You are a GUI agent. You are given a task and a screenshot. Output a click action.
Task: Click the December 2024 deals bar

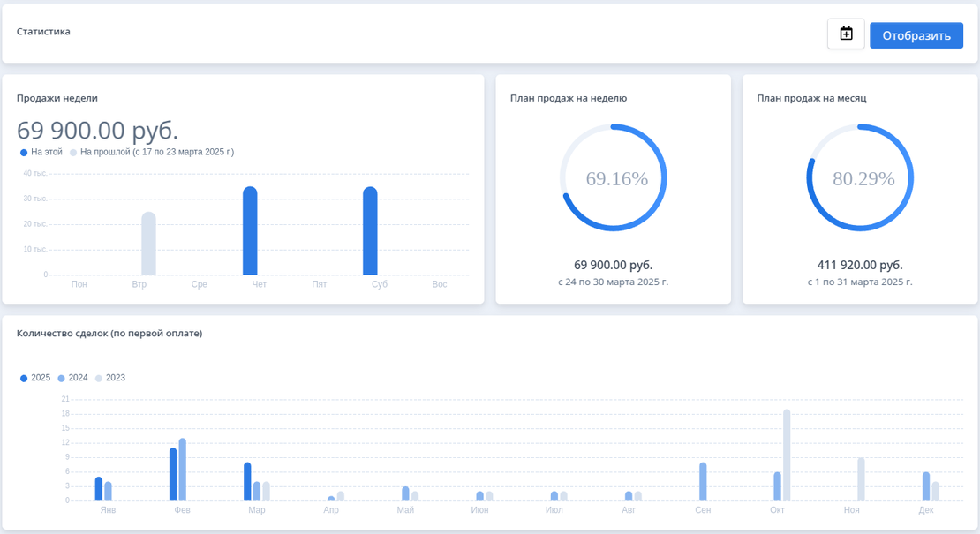point(926,486)
